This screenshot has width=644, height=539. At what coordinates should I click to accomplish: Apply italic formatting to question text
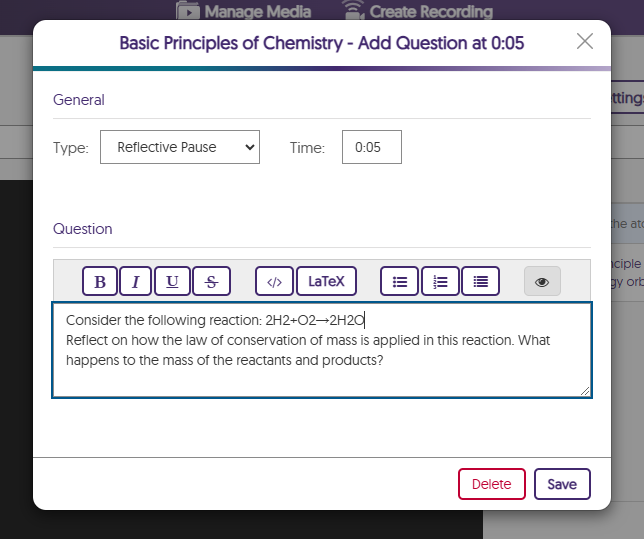pyautogui.click(x=136, y=281)
